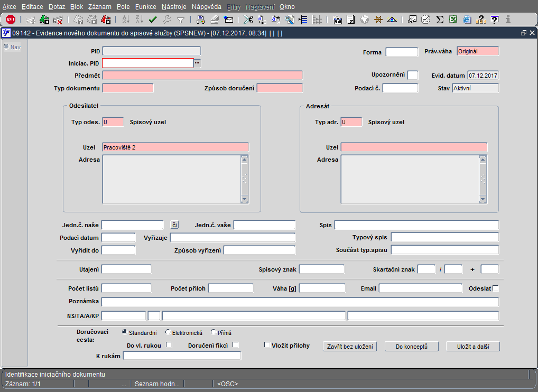Click the scissors cut icon
The height and width of the screenshot is (392, 538).
248,20
